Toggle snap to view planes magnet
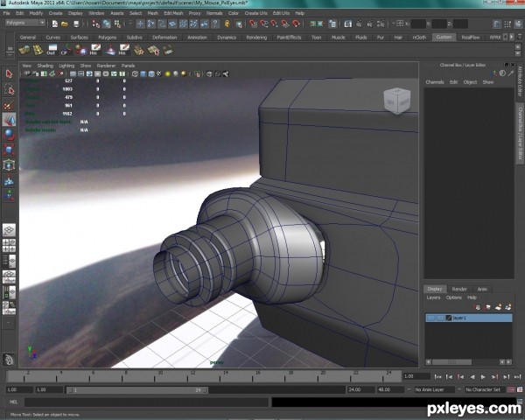The image size is (525, 420). coord(285,24)
